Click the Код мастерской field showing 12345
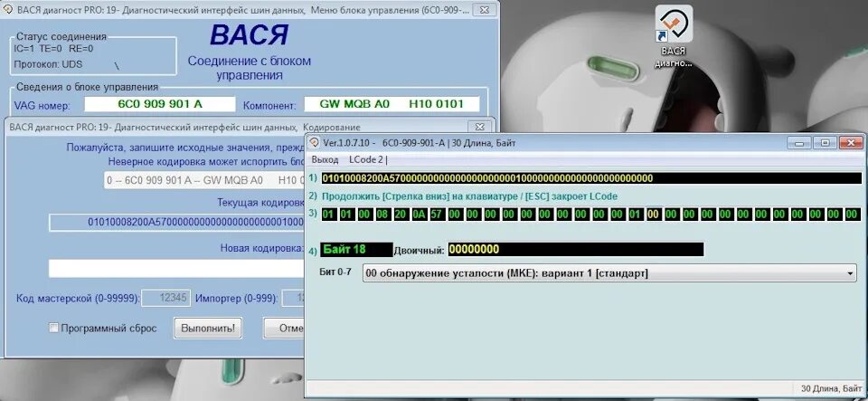 click(x=166, y=299)
